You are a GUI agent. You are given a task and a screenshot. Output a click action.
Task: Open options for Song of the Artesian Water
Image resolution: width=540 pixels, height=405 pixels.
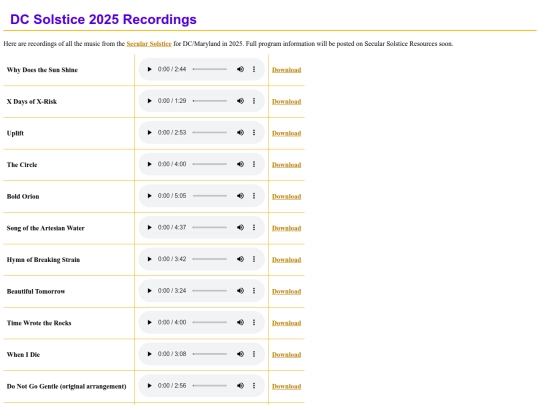(254, 228)
